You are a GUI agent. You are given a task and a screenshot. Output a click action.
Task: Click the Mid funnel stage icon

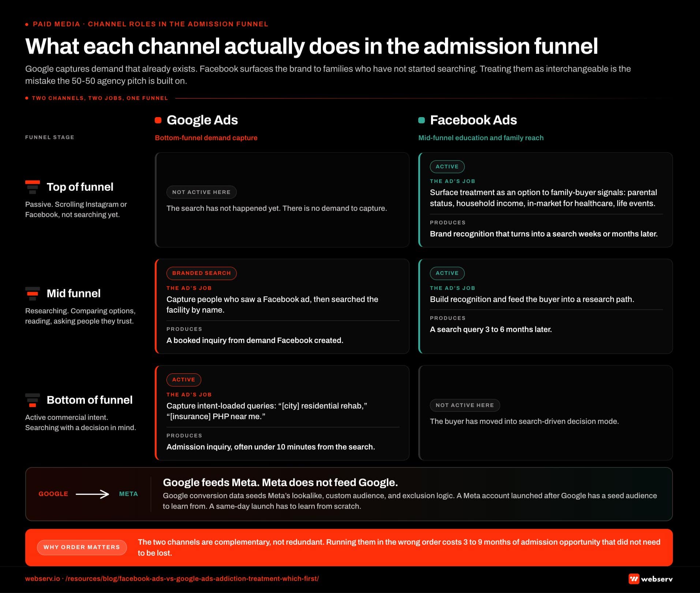pos(33,294)
